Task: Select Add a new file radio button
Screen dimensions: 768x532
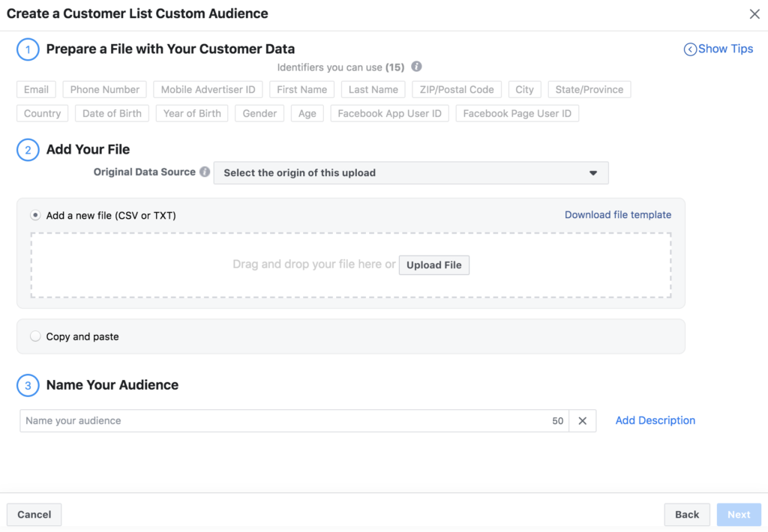Action: point(35,215)
